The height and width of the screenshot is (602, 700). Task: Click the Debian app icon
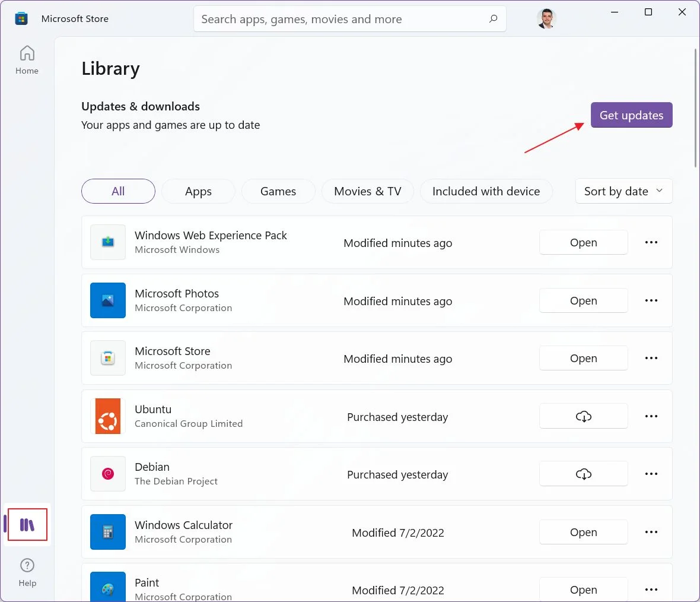pyautogui.click(x=108, y=474)
